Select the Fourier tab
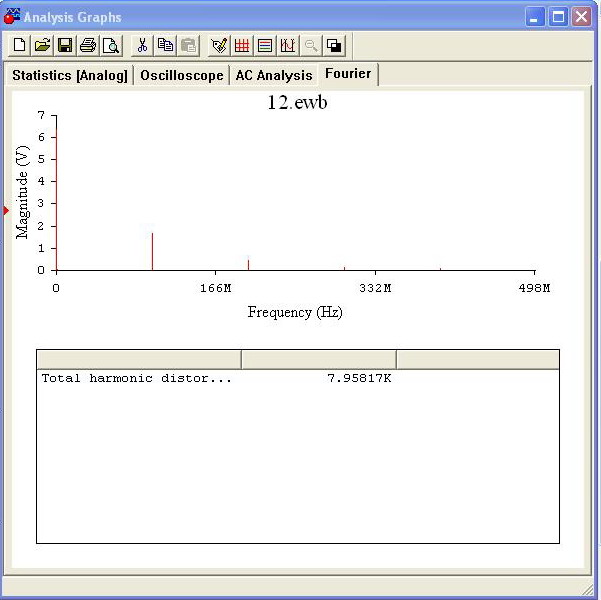The image size is (601, 600). coord(347,75)
